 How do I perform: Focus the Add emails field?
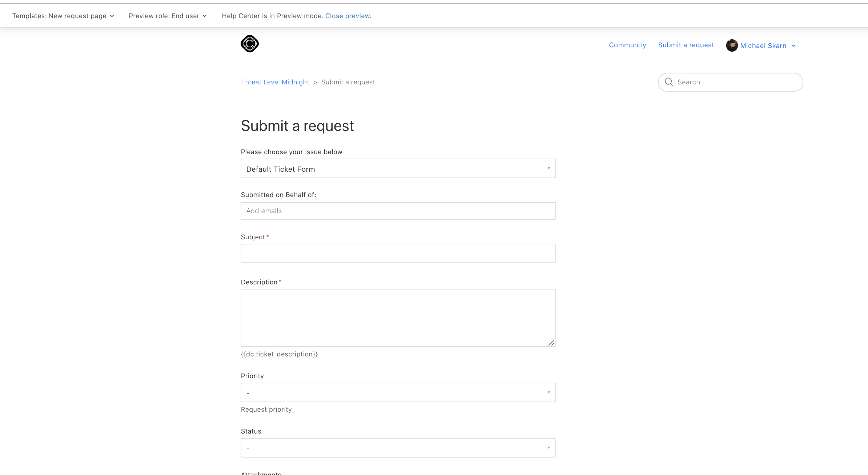pos(398,211)
